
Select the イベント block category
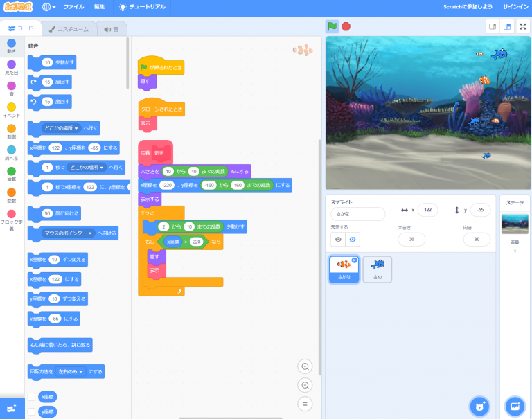(x=12, y=110)
